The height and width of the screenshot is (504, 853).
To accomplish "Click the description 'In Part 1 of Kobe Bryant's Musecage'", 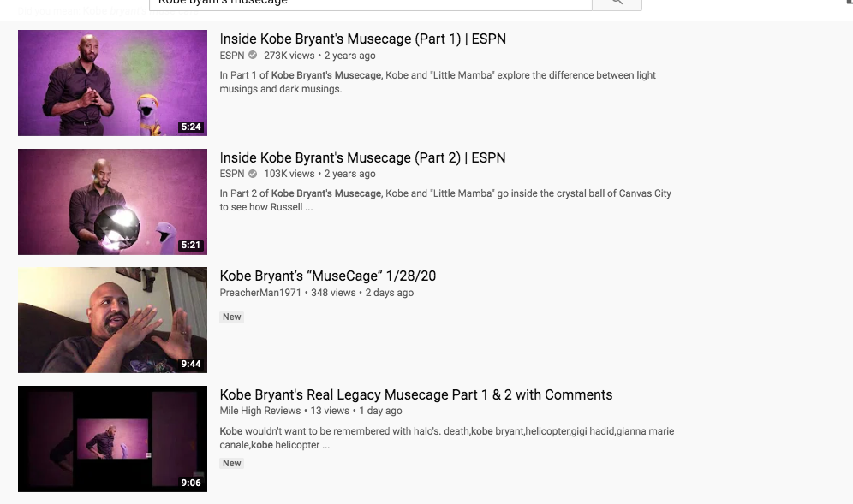I will click(438, 82).
